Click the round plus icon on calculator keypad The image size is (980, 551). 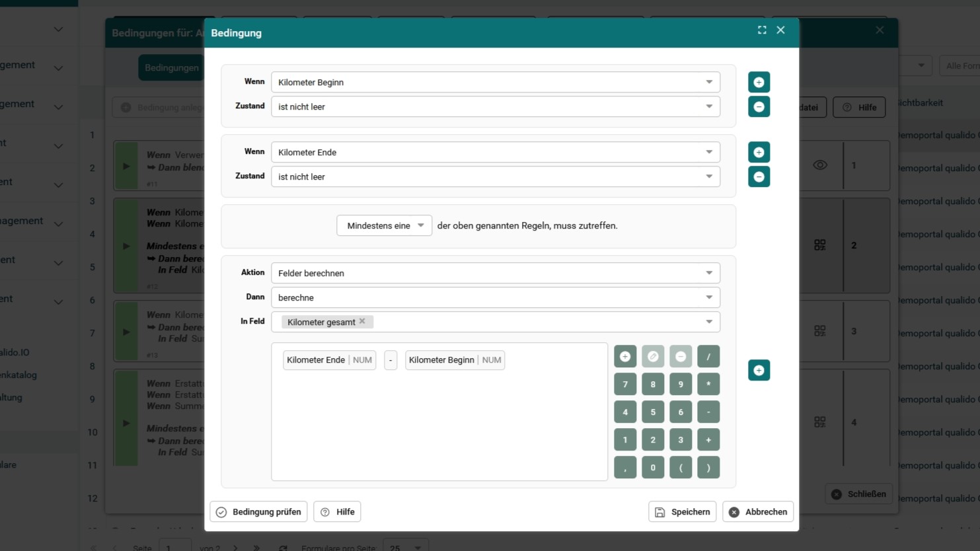click(x=625, y=356)
